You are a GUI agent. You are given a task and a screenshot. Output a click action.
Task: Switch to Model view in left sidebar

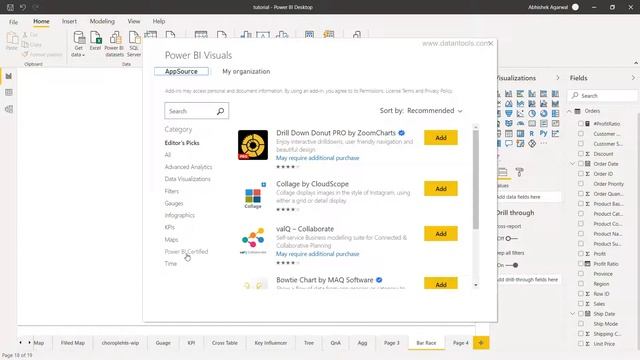click(x=9, y=109)
